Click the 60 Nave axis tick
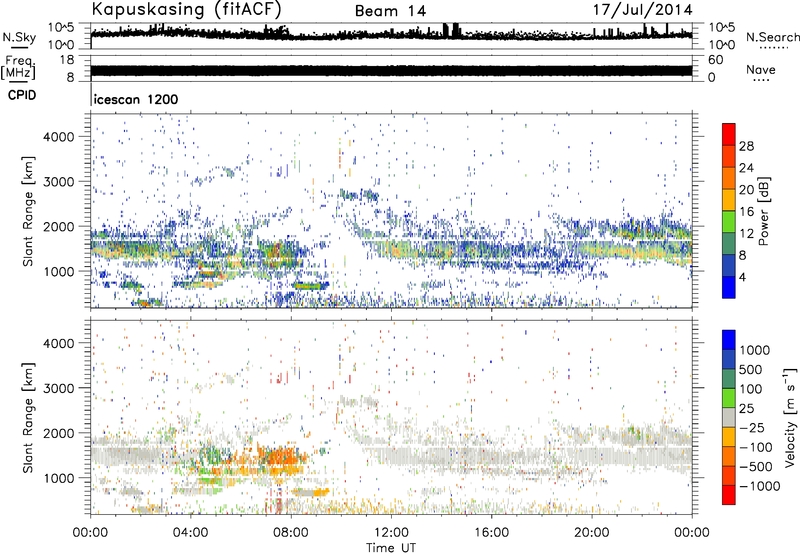The image size is (800, 554). click(715, 60)
